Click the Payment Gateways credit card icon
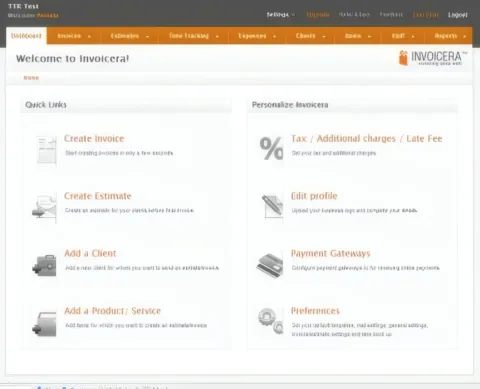This screenshot has height=389, width=480. pyautogui.click(x=270, y=265)
